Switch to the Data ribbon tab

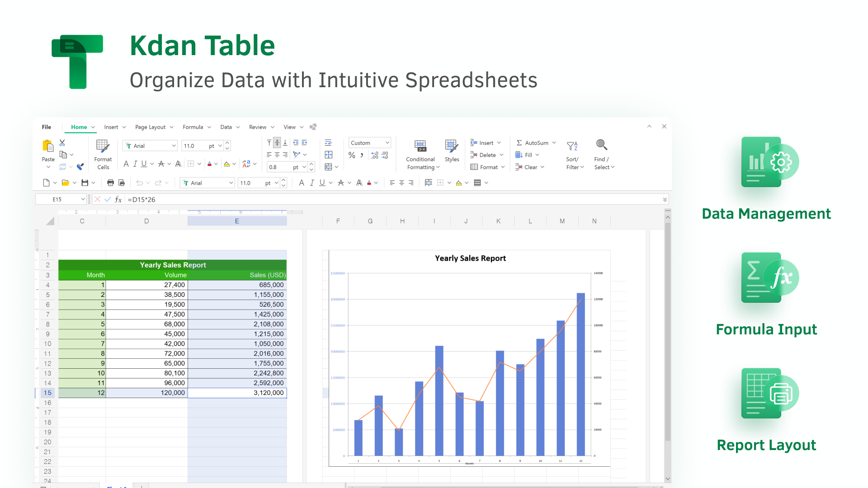coord(226,127)
